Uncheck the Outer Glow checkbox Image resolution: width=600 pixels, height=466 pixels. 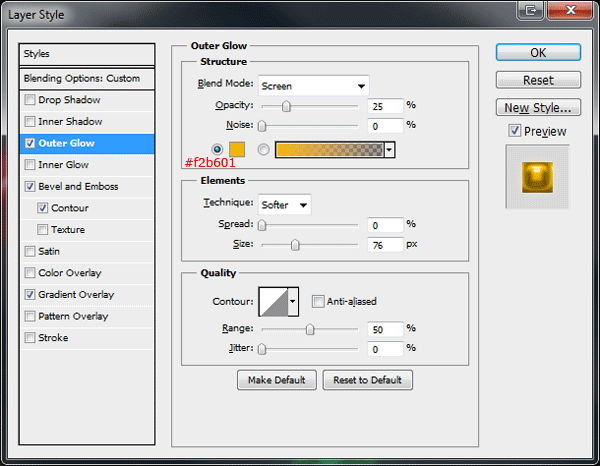(29, 143)
